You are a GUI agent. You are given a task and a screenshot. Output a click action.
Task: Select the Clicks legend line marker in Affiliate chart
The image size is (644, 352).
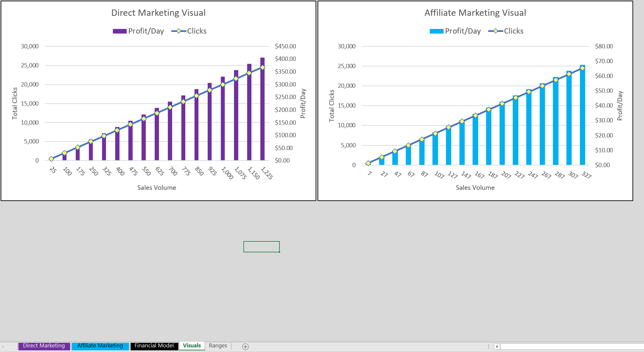pos(495,31)
